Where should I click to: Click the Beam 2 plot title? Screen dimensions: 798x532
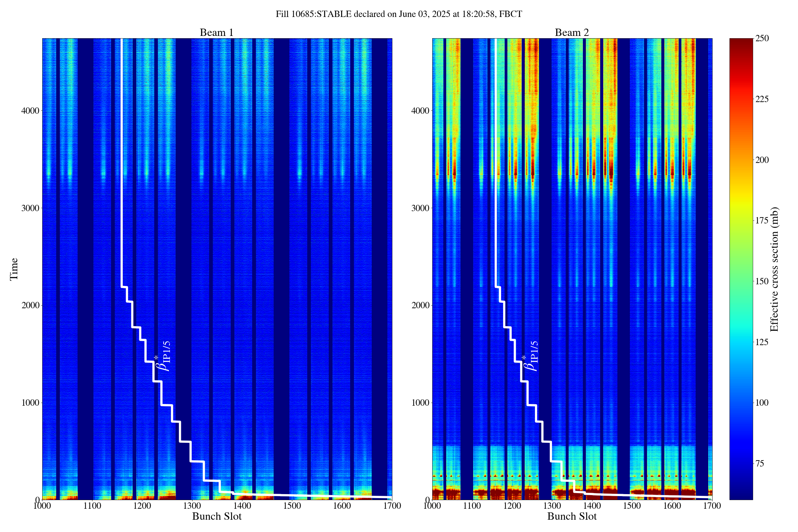(x=572, y=33)
